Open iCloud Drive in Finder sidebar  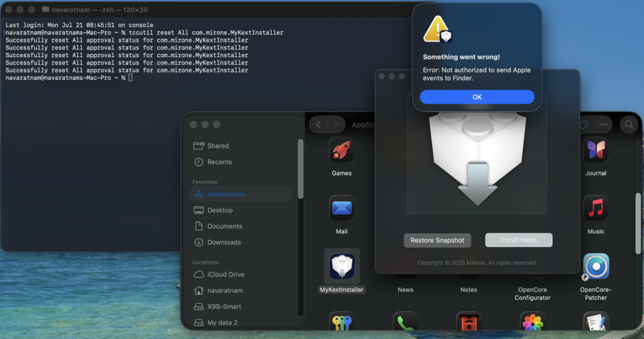pos(240,274)
